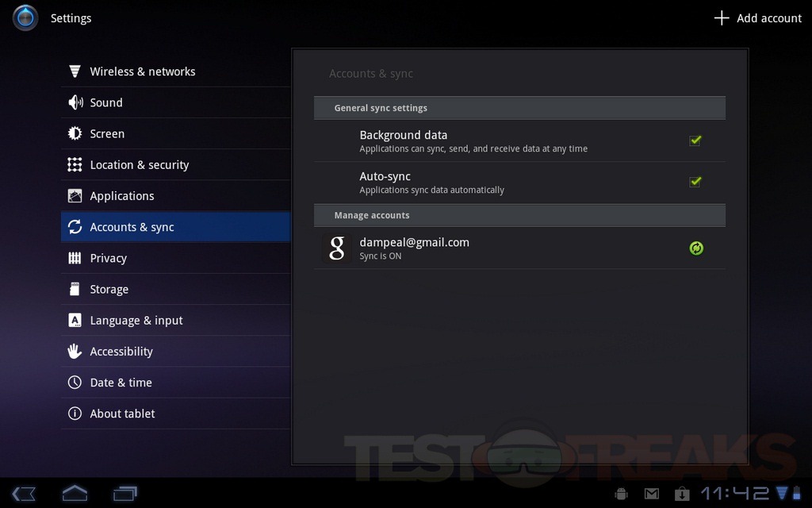
Task: Uncheck the Auto-sync checkbox
Action: (695, 182)
